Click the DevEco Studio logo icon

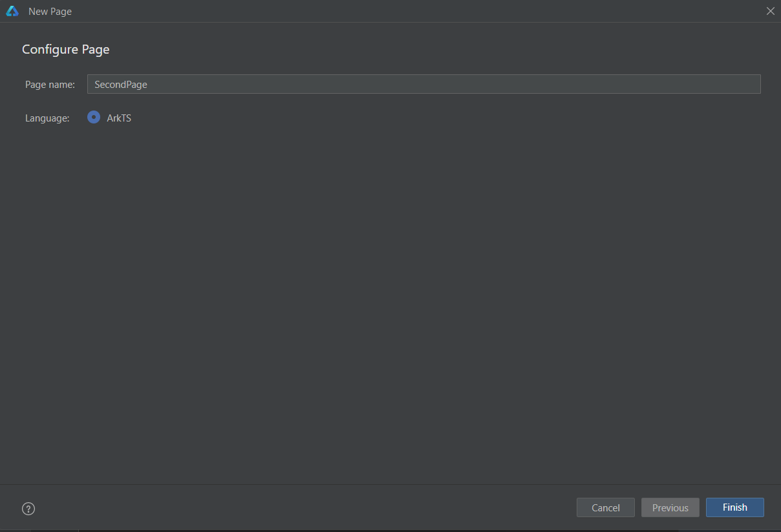point(12,11)
